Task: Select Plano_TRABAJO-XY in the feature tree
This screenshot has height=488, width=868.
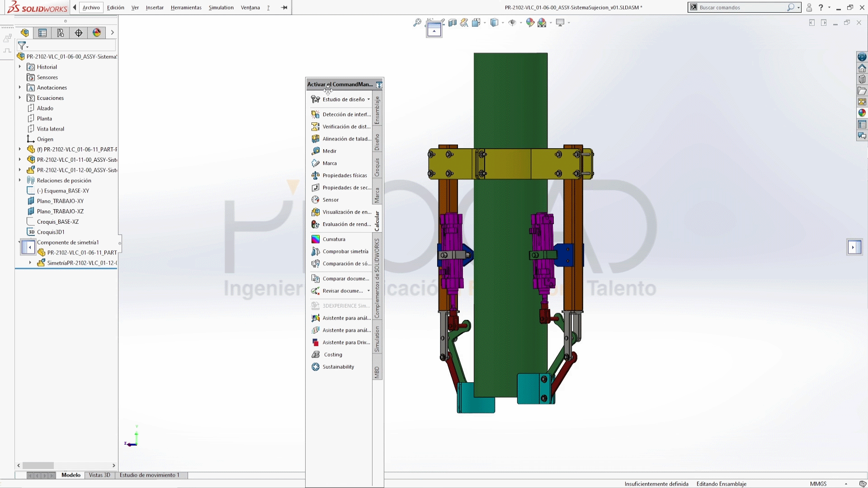Action: [56, 201]
